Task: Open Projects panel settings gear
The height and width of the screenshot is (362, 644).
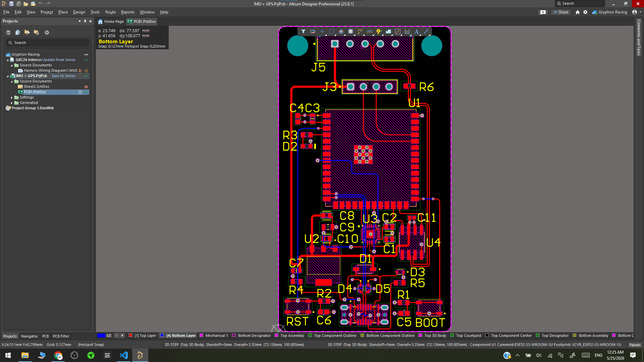Action: click(47, 33)
